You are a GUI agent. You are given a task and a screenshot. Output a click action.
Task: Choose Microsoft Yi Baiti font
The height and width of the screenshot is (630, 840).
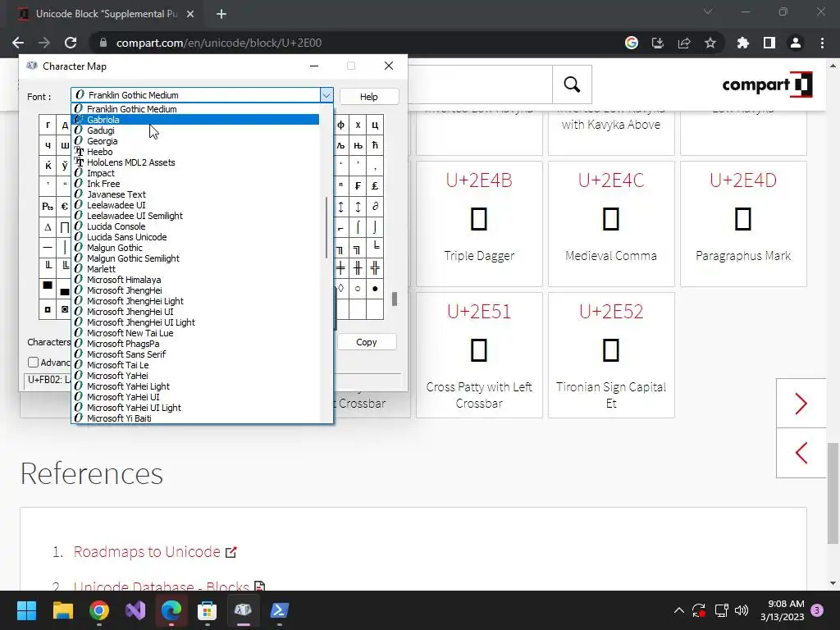coord(195,418)
